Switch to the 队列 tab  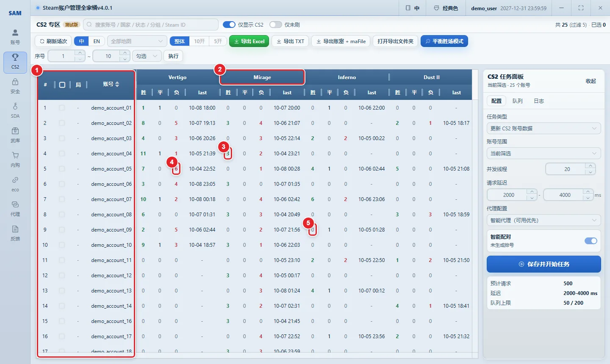click(517, 101)
